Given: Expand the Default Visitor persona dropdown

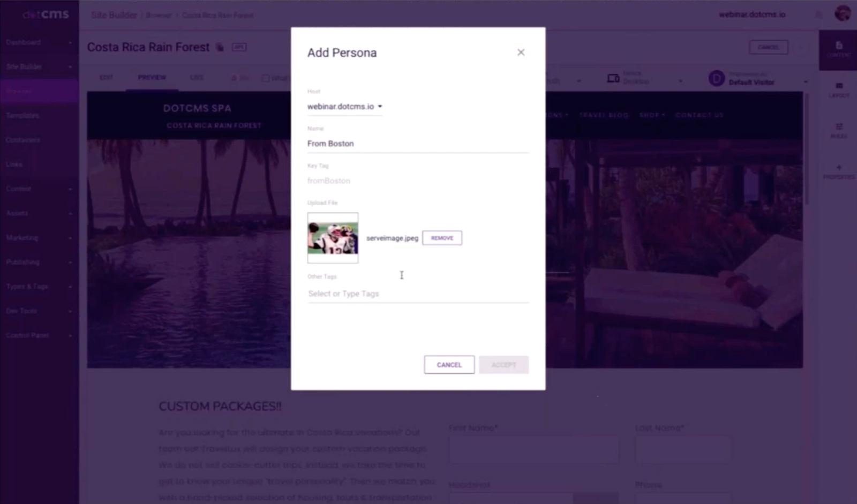Looking at the screenshot, I should tap(757, 79).
